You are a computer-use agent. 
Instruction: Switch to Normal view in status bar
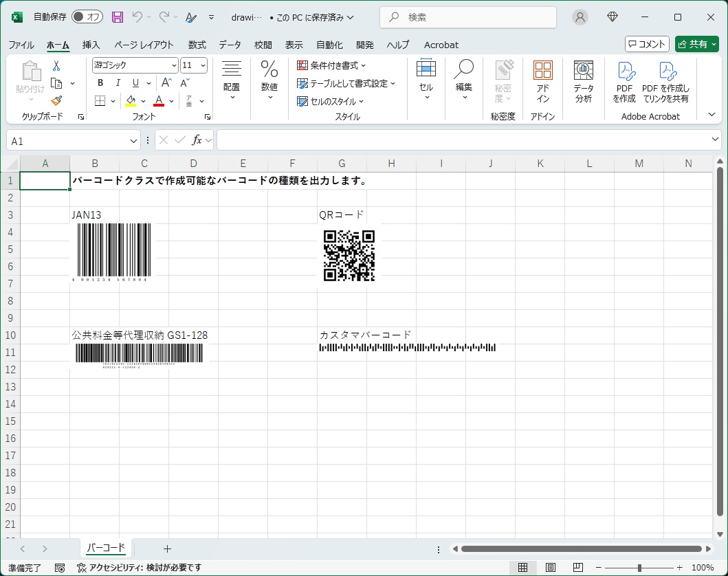tap(522, 567)
